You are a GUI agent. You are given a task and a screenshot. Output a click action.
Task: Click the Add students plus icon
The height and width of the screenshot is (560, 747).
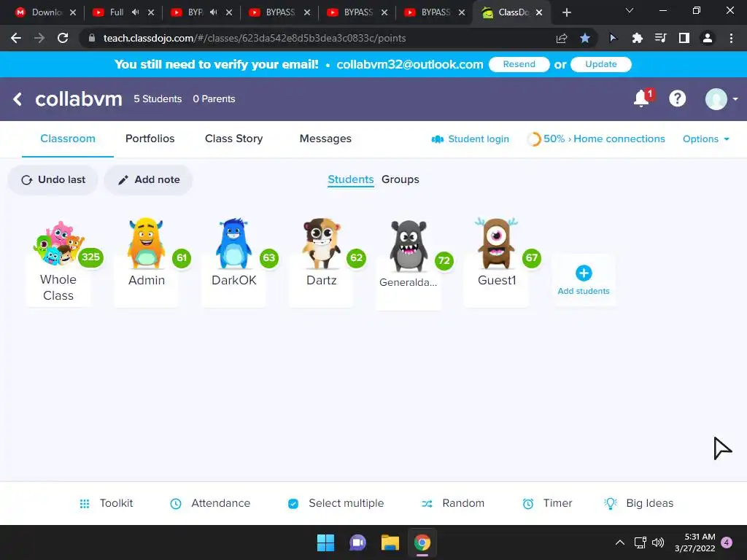coord(584,273)
